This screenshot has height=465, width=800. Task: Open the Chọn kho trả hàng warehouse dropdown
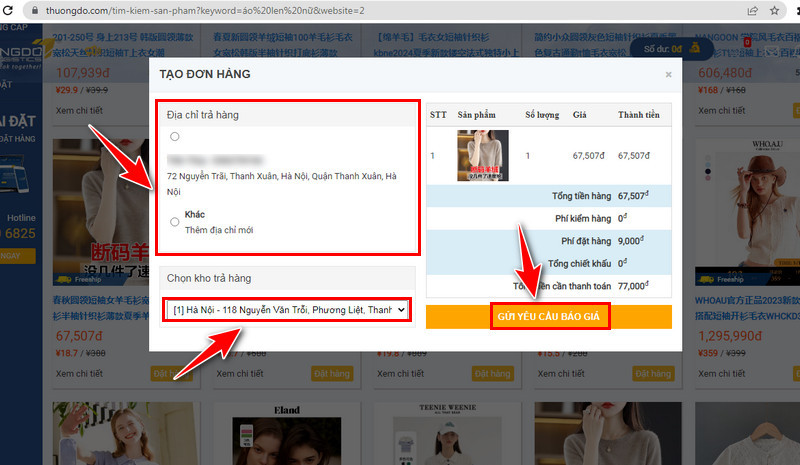[x=287, y=310]
